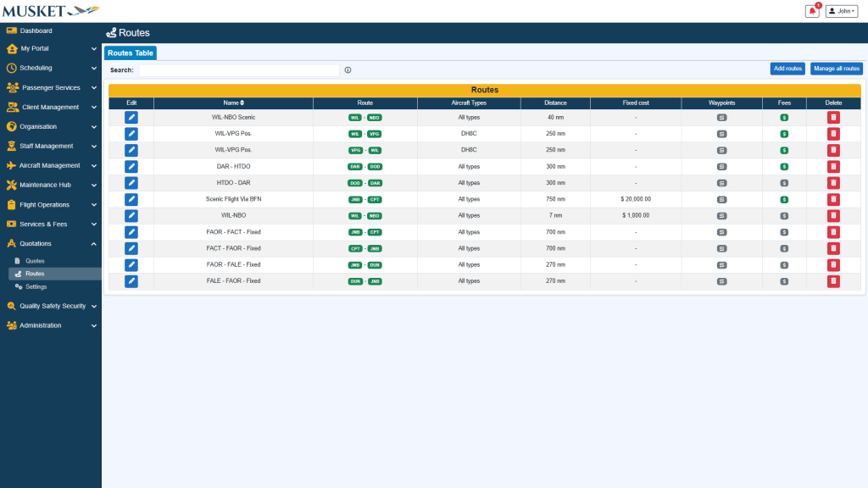Select the Routes Table tab
Viewport: 868px width, 488px height.
[x=131, y=53]
